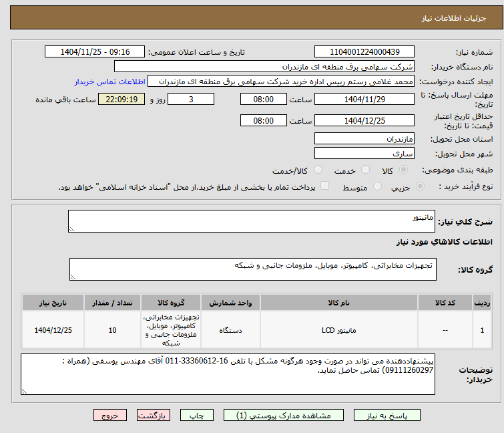Click the need number field 1104001224000439
This screenshot has height=433, width=504.
364,52
